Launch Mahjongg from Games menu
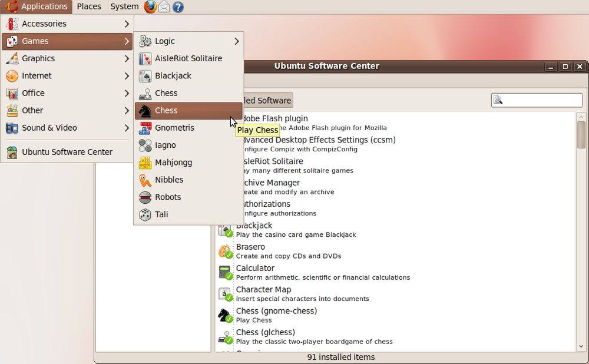589x364 pixels. pyautogui.click(x=188, y=163)
